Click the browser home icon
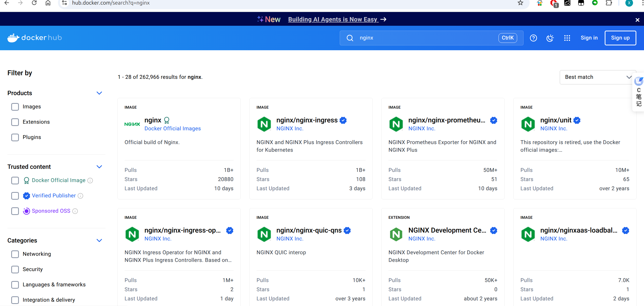The width and height of the screenshot is (644, 306). (48, 3)
